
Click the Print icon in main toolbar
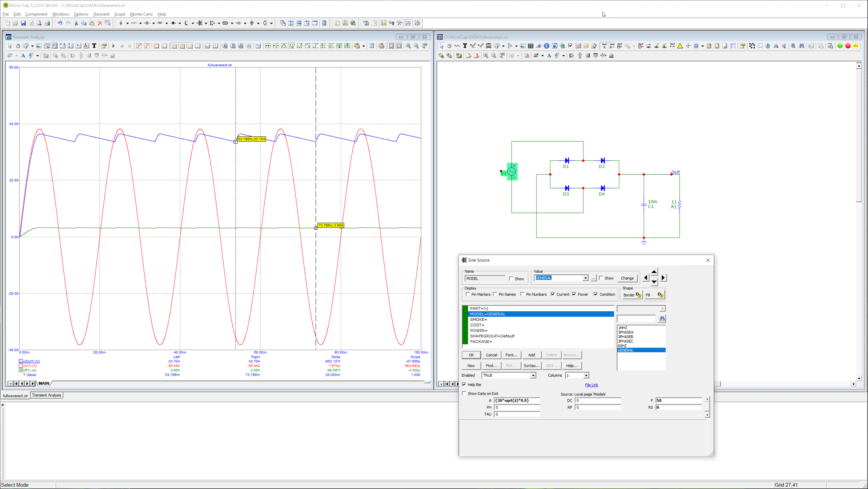point(47,23)
